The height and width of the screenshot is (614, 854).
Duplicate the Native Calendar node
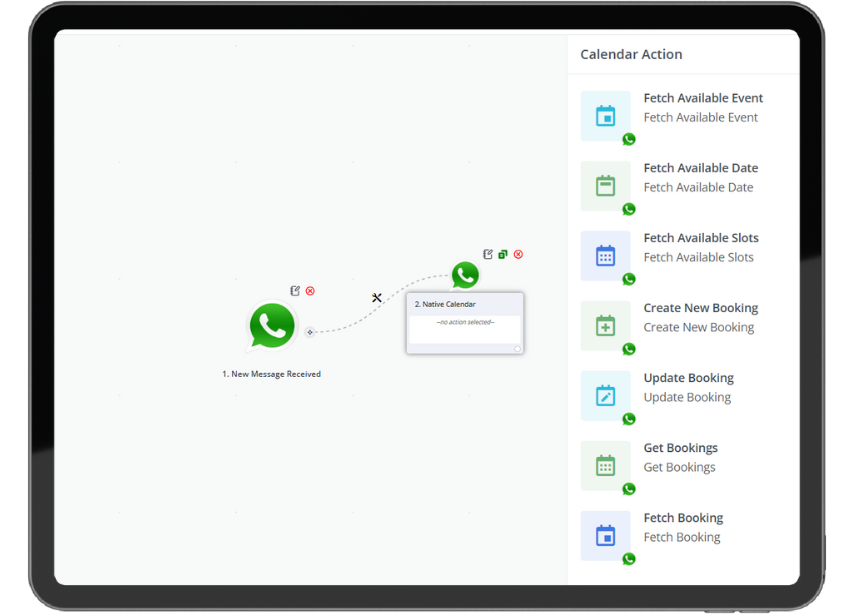[x=503, y=254]
